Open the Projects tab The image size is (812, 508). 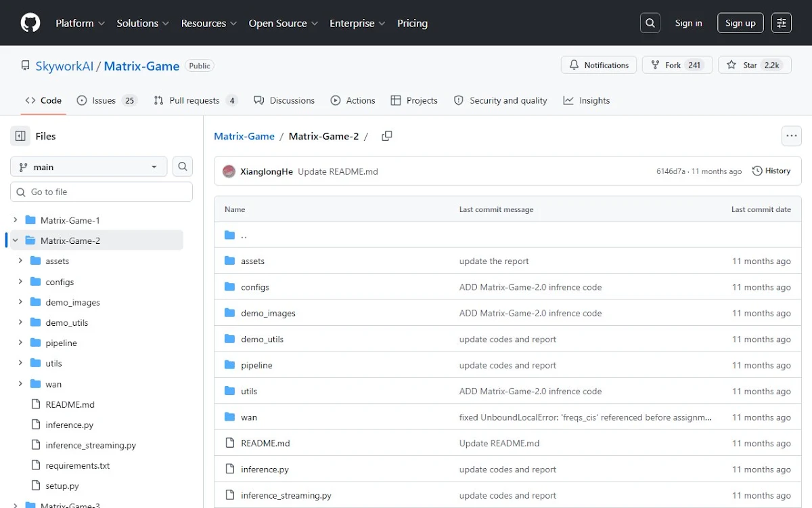414,100
